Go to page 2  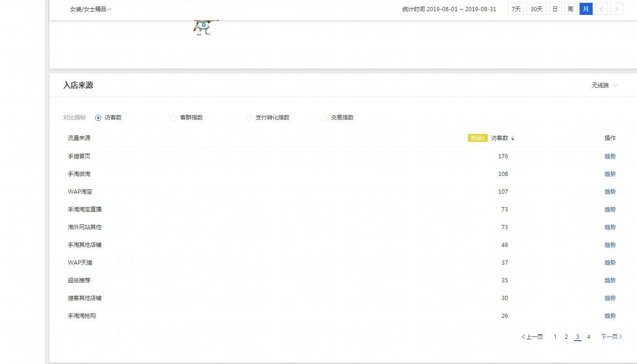point(566,337)
